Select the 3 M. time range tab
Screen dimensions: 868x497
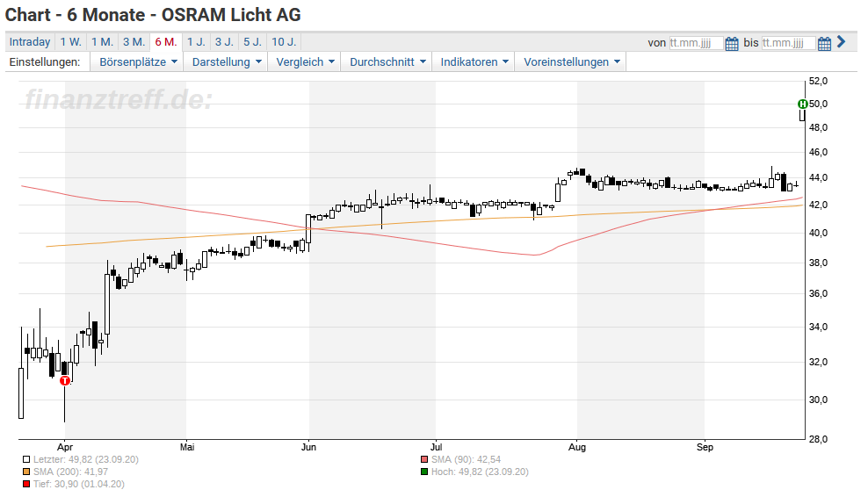134,42
